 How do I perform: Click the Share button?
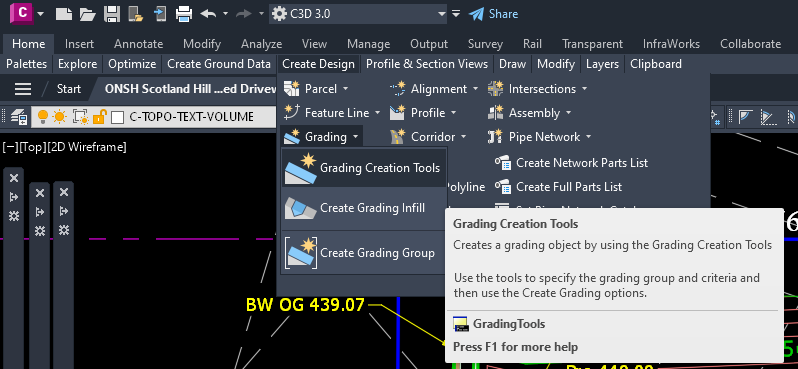(493, 14)
